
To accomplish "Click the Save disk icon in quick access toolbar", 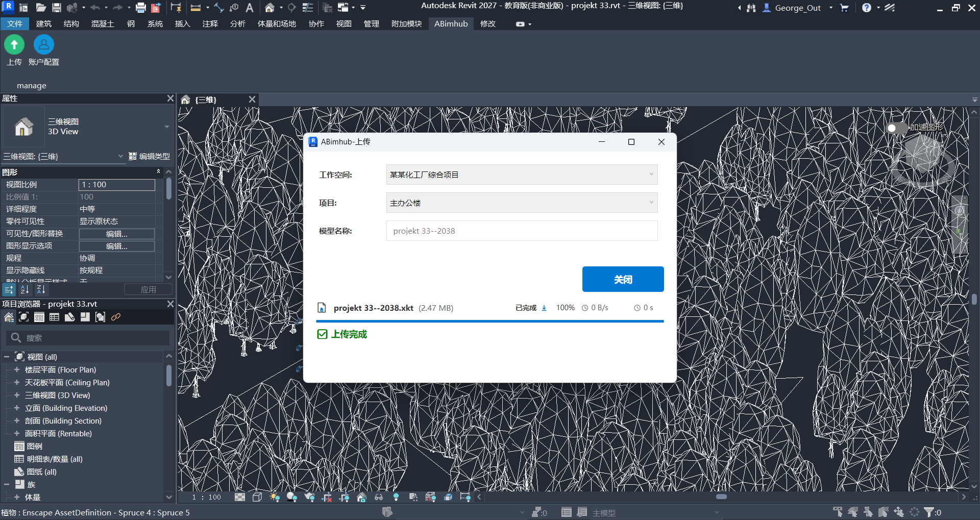I will (x=57, y=8).
